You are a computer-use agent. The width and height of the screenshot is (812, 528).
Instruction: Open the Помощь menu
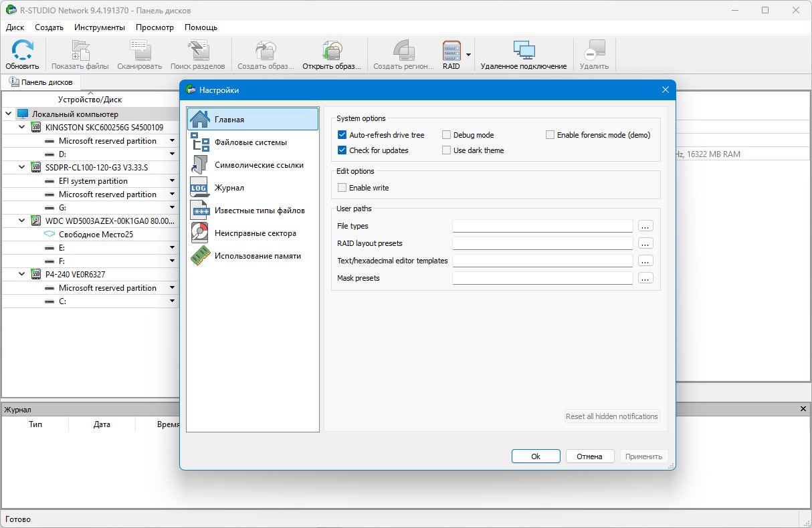pos(201,27)
